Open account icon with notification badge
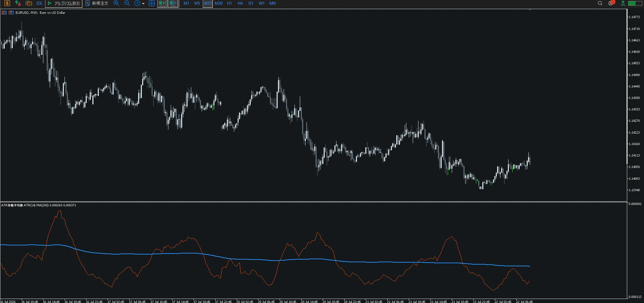The image size is (644, 303). tap(611, 3)
